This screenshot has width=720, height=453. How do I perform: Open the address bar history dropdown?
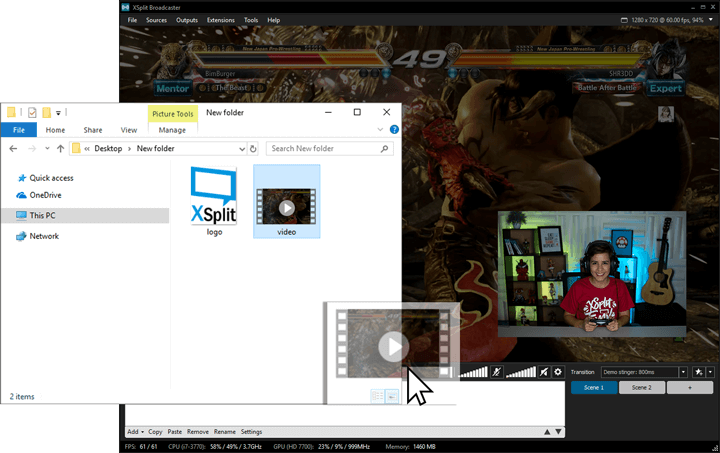click(x=242, y=149)
